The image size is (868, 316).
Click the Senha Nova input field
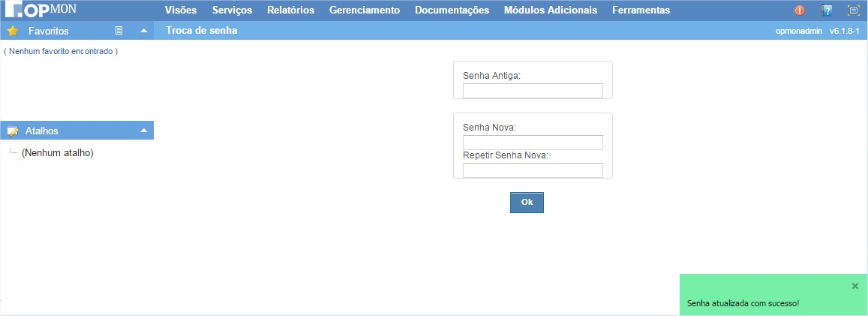click(x=533, y=143)
